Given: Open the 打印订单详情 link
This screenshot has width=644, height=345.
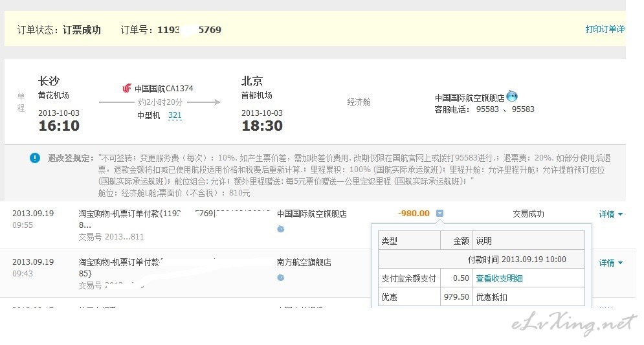Looking at the screenshot, I should pos(605,29).
